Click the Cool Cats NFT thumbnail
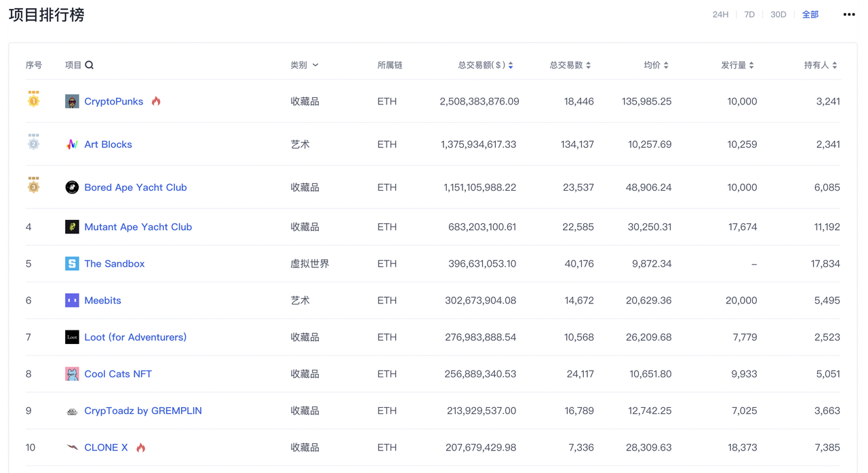Image resolution: width=868 pixels, height=473 pixels. click(72, 374)
